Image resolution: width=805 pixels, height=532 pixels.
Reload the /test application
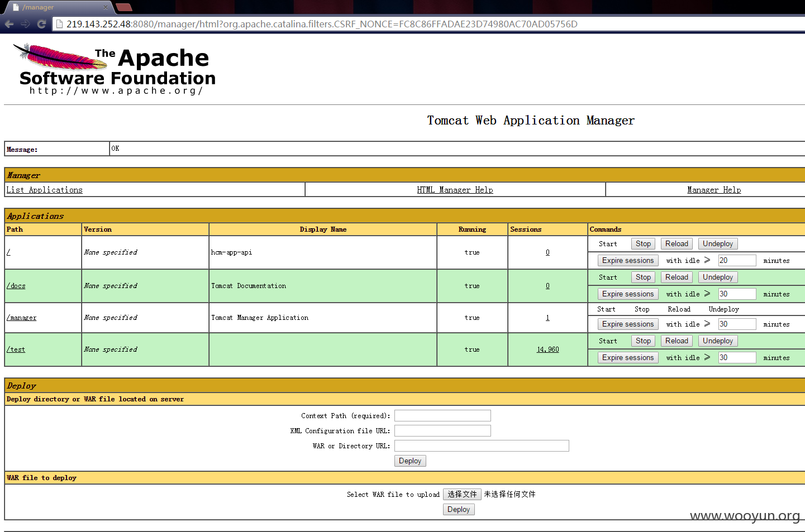[677, 341]
